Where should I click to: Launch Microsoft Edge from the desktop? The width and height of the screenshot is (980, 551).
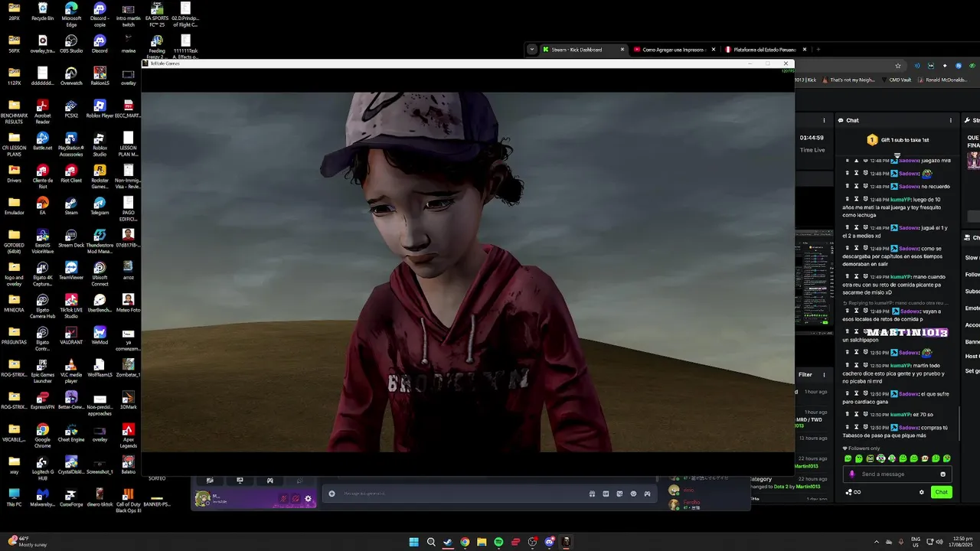point(71,15)
